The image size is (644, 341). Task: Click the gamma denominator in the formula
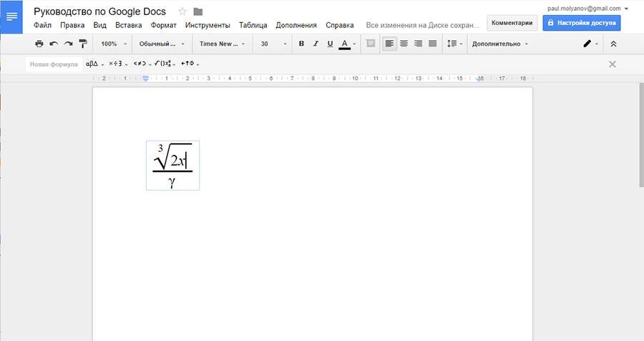pyautogui.click(x=172, y=181)
